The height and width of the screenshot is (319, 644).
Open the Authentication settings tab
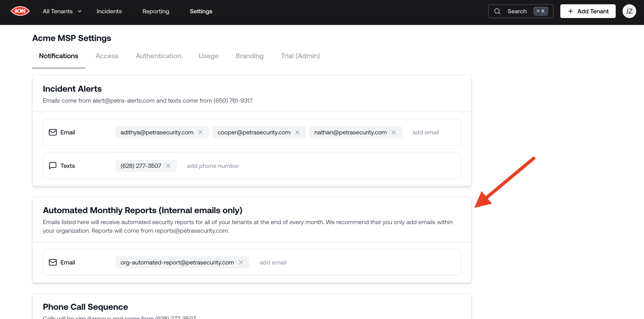point(158,56)
